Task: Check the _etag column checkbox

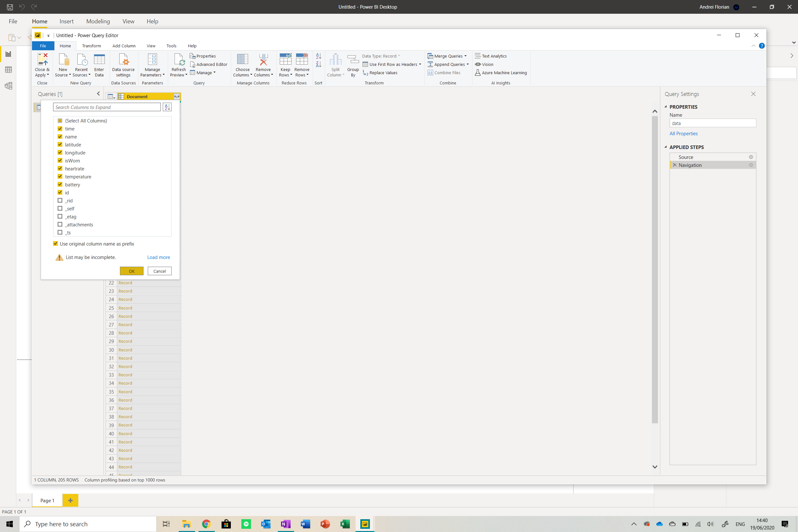Action: (x=60, y=216)
